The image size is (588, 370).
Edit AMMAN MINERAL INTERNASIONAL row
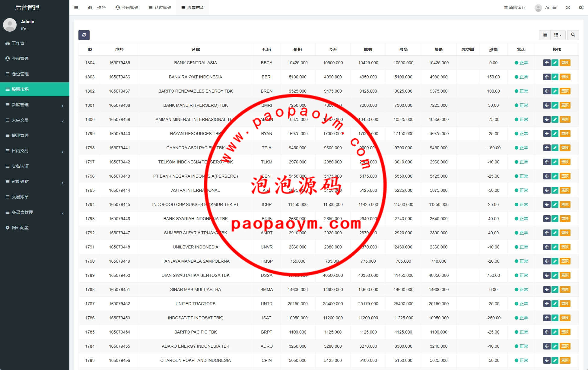pyautogui.click(x=555, y=119)
